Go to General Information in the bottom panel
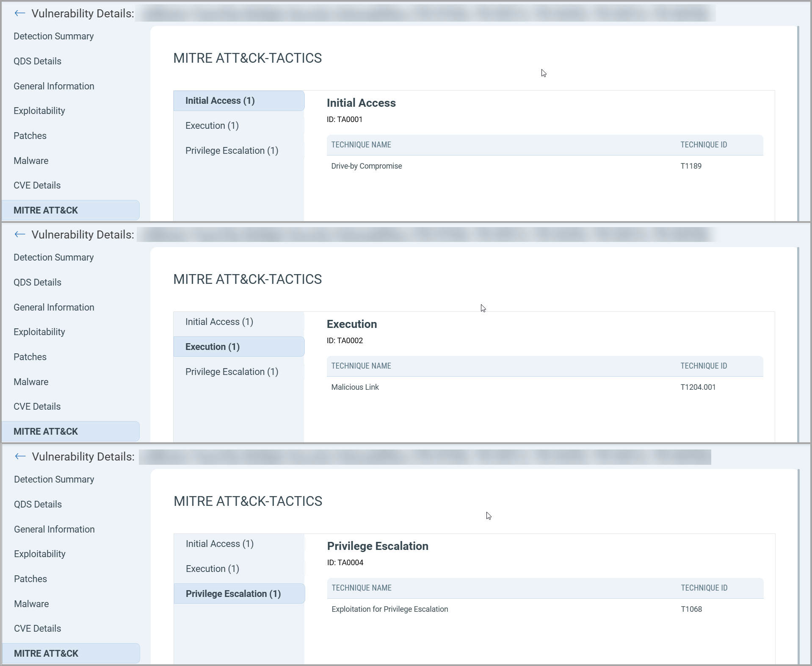812x666 pixels. tap(54, 529)
